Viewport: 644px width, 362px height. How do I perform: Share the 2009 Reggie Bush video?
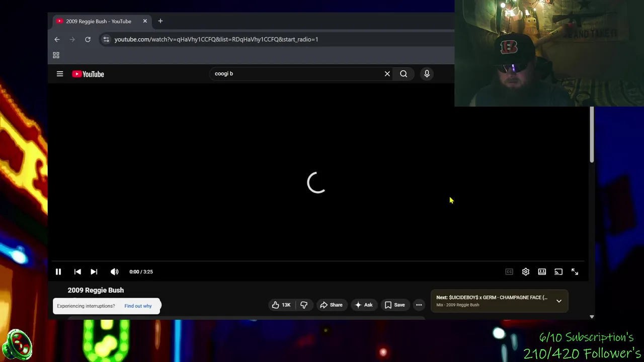click(331, 305)
